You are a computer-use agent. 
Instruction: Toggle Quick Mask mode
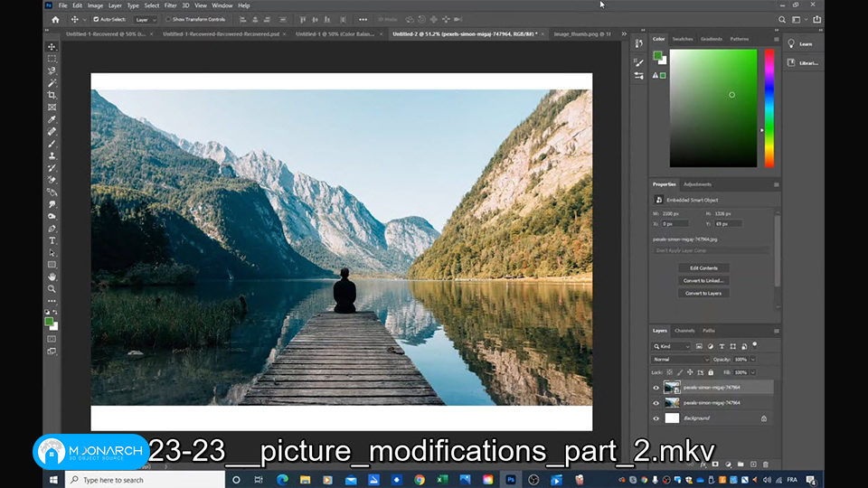pos(52,339)
